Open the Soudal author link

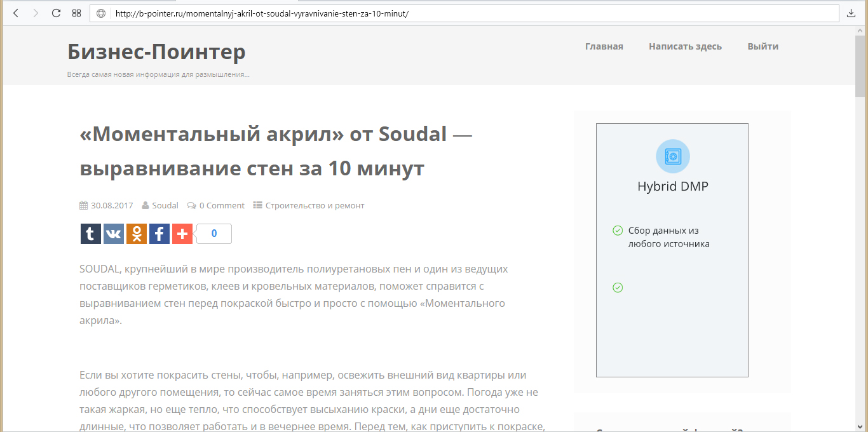[x=165, y=205]
